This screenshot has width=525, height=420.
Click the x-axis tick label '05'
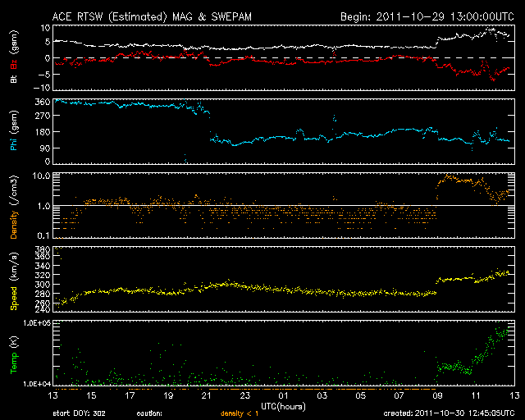tap(360, 395)
